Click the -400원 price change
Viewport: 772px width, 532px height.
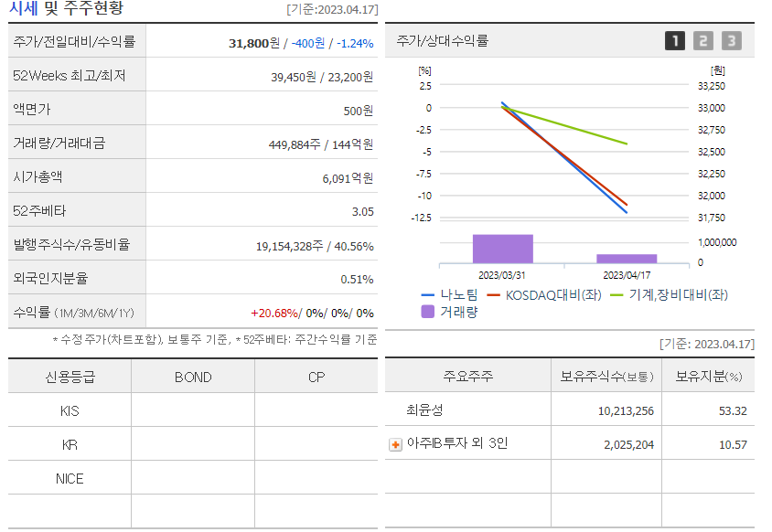point(308,43)
